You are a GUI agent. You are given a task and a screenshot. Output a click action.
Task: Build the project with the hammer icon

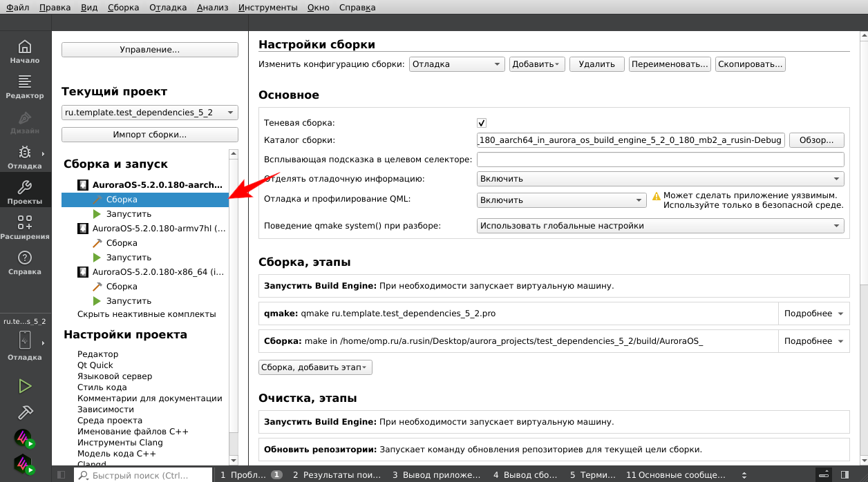click(25, 412)
